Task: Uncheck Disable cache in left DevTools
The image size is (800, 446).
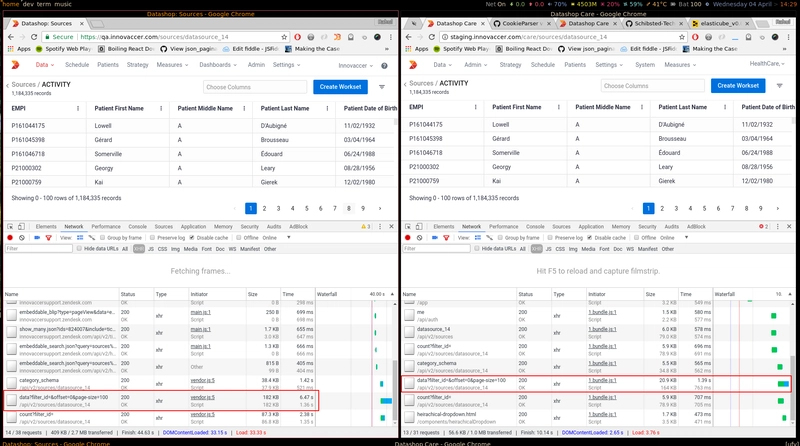Action: [x=192, y=238]
